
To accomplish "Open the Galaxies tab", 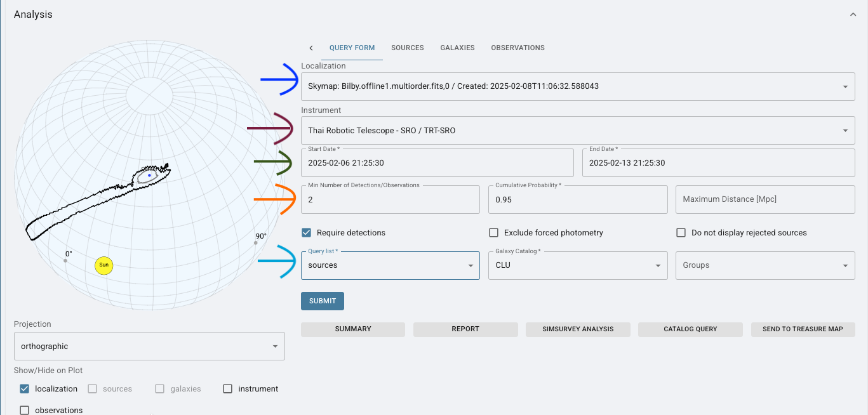I will point(457,48).
